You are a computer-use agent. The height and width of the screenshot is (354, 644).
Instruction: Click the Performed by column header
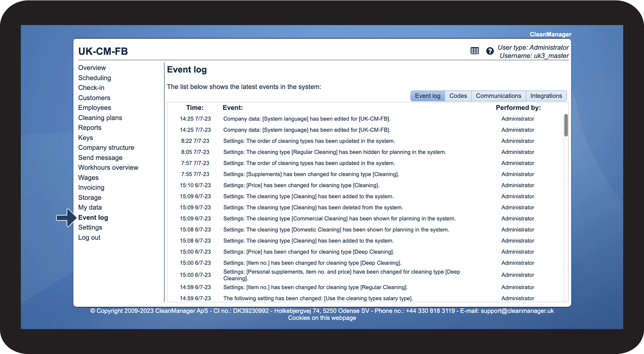518,108
